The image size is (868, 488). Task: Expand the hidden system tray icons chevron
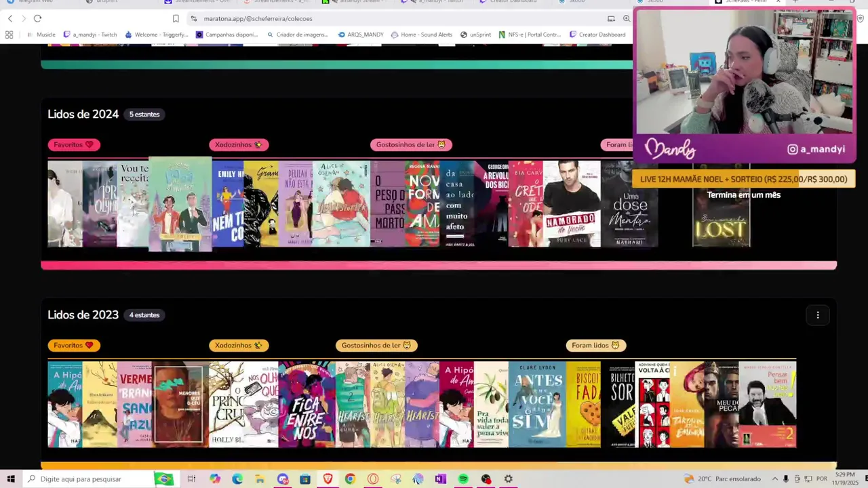click(776, 479)
